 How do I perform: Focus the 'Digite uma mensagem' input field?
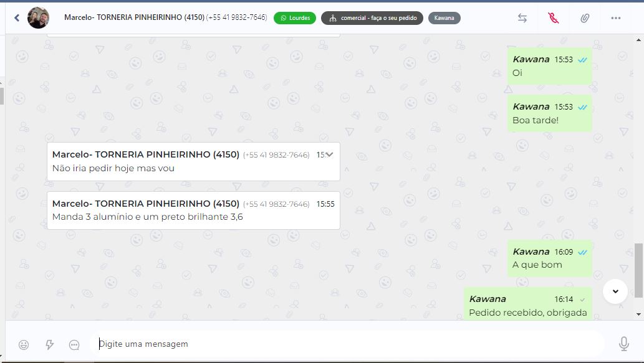pyautogui.click(x=347, y=344)
